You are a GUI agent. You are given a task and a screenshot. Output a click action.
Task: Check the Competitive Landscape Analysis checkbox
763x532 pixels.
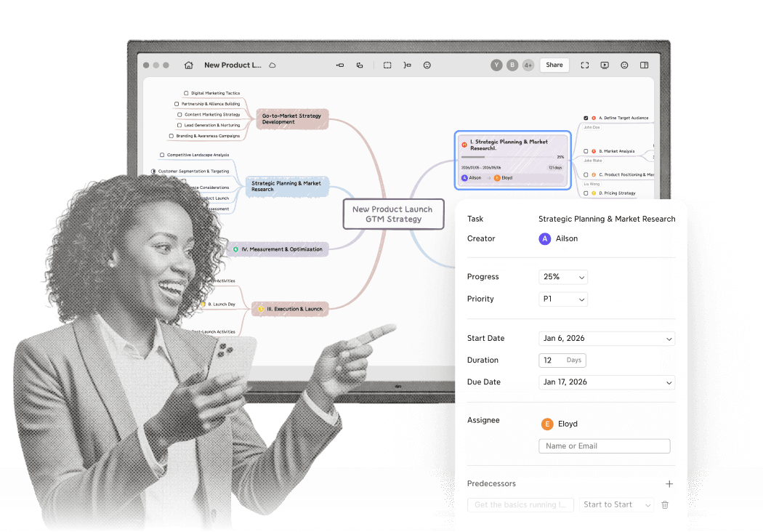[x=162, y=155]
